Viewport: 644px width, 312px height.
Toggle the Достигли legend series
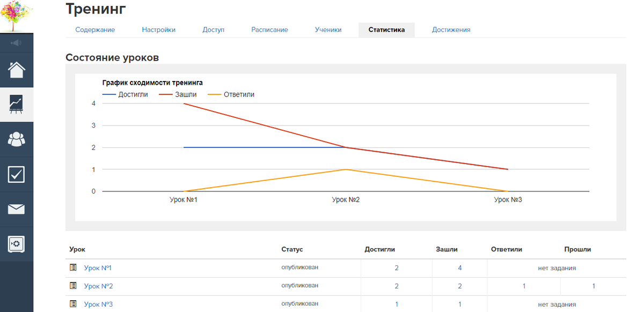click(125, 94)
